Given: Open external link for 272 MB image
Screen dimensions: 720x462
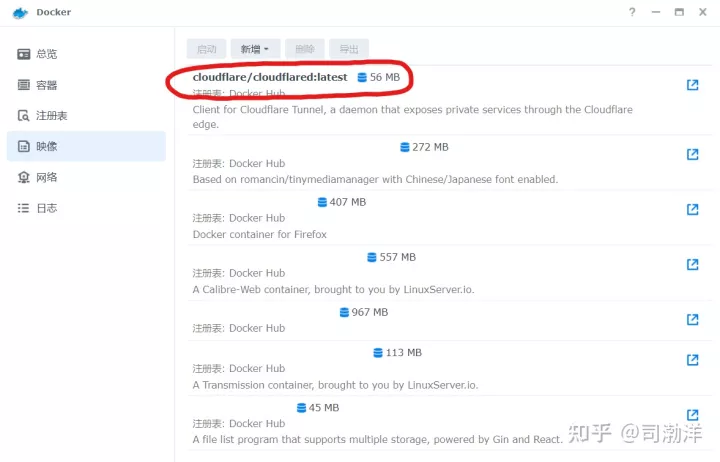Looking at the screenshot, I should (692, 154).
